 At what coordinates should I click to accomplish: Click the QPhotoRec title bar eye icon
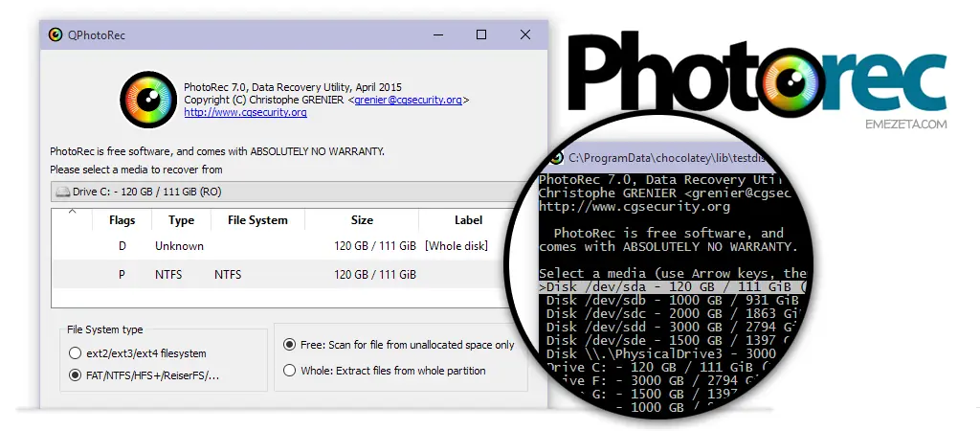(x=56, y=34)
